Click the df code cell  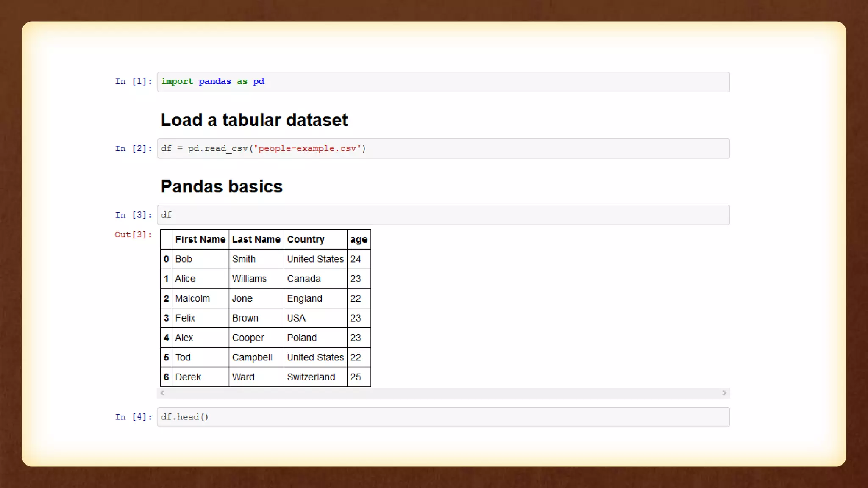click(x=443, y=215)
